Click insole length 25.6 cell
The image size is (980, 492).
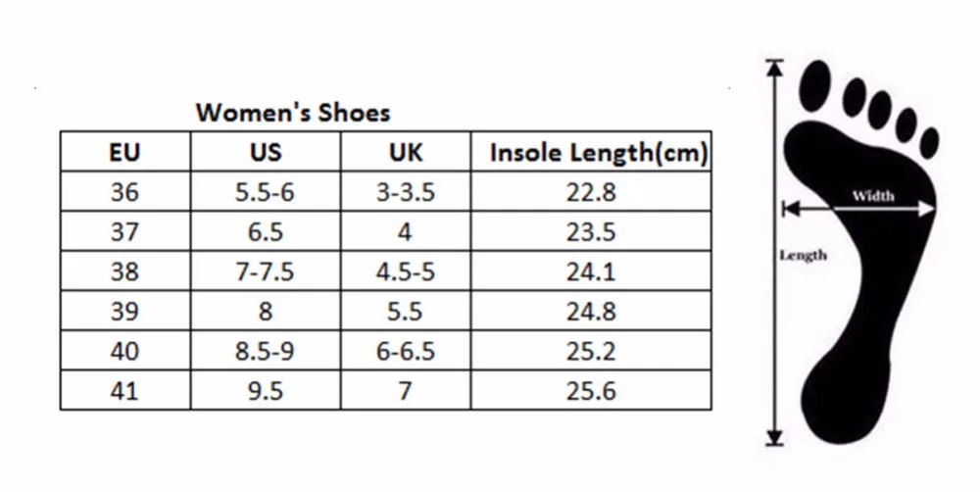[591, 391]
